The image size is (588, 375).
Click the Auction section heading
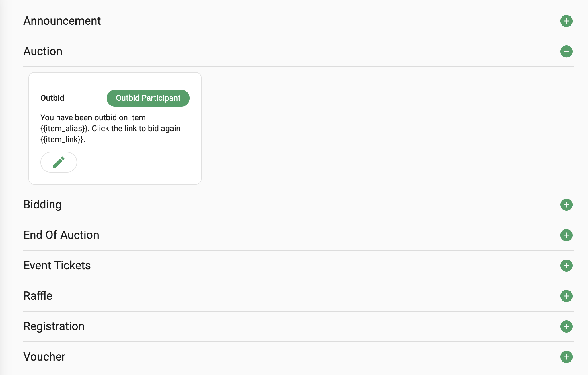[43, 51]
